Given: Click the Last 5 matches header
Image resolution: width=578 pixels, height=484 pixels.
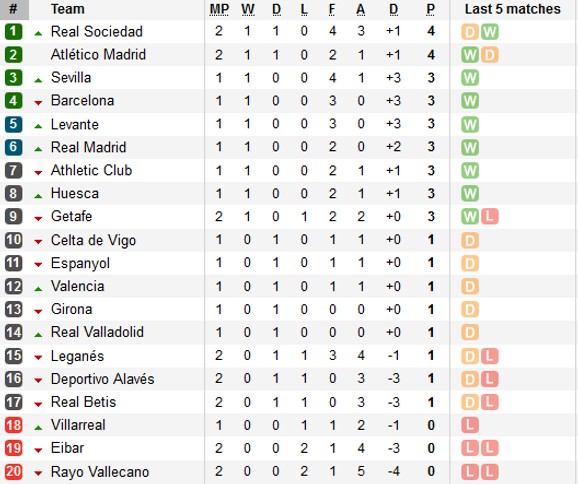Looking at the screenshot, I should [512, 9].
